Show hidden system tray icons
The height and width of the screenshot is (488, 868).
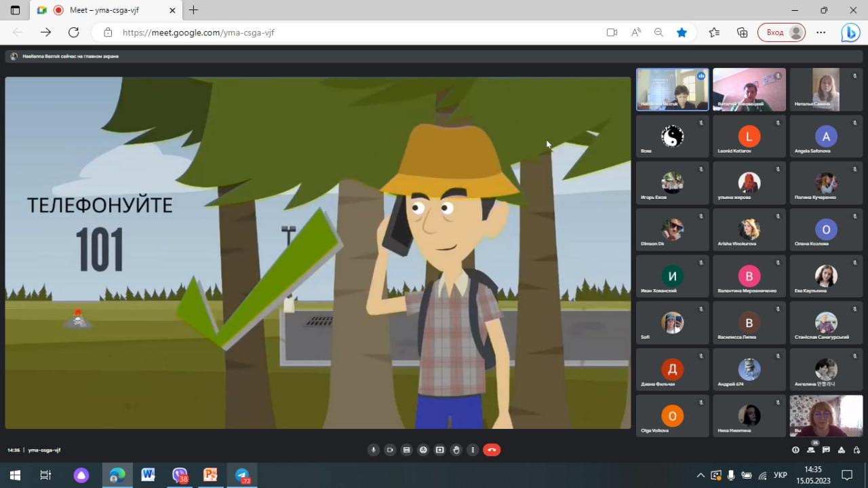click(701, 475)
